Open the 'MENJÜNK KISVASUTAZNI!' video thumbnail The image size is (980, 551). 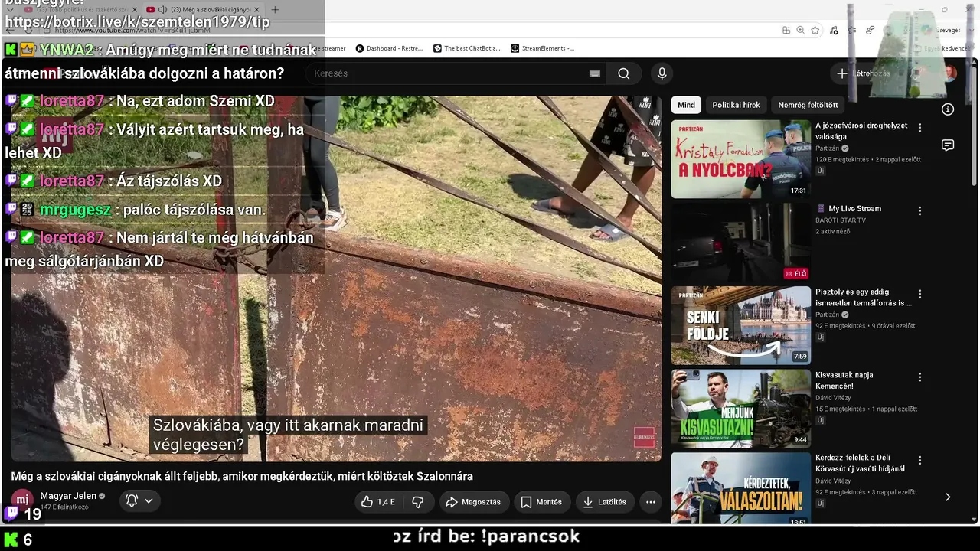click(740, 409)
